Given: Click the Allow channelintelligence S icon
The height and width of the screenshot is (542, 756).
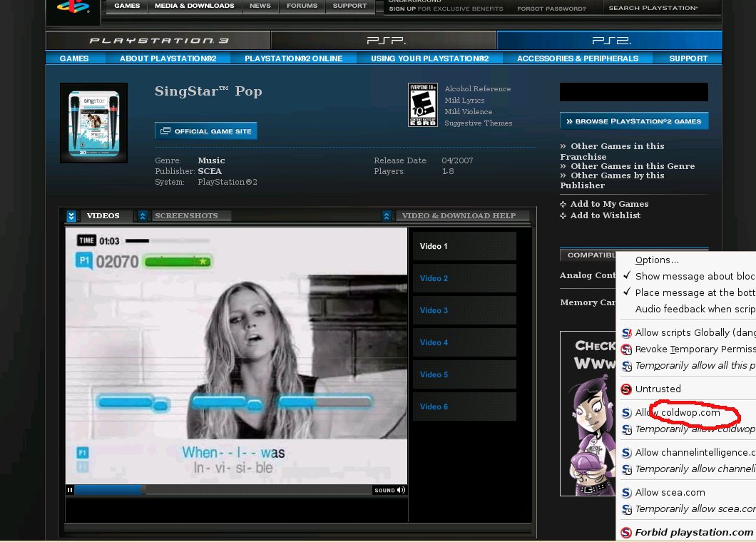Looking at the screenshot, I should 626,453.
